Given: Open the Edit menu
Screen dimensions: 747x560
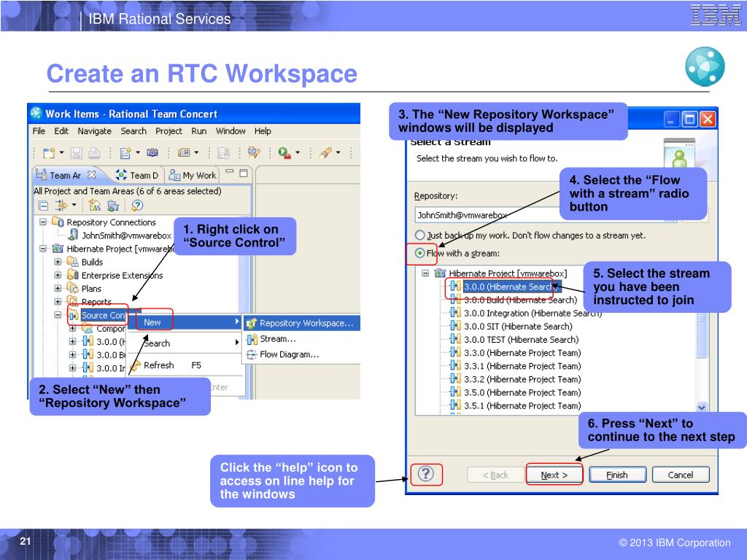Looking at the screenshot, I should coord(61,131).
